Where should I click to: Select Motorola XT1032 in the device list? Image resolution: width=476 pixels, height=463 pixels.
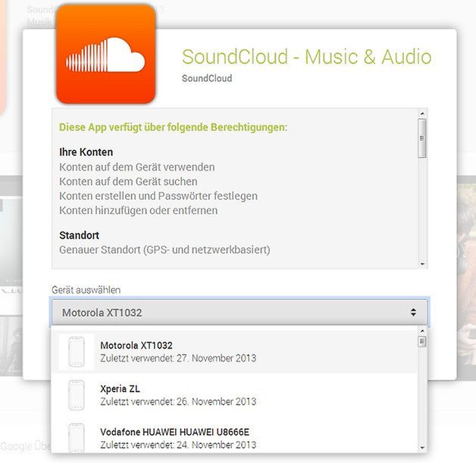click(234, 352)
